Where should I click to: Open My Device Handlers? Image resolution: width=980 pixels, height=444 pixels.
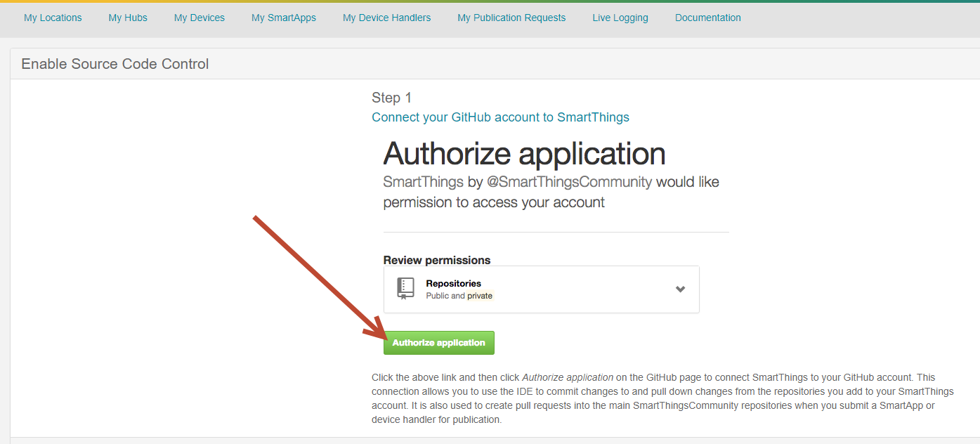[x=387, y=18]
